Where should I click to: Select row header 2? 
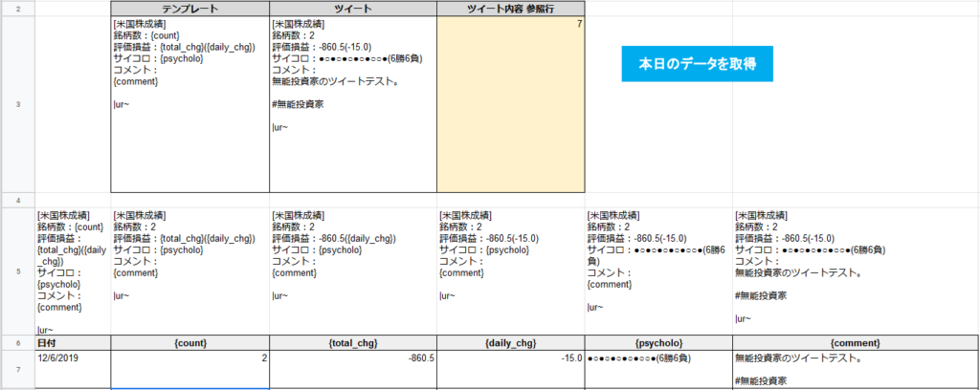pos(17,8)
